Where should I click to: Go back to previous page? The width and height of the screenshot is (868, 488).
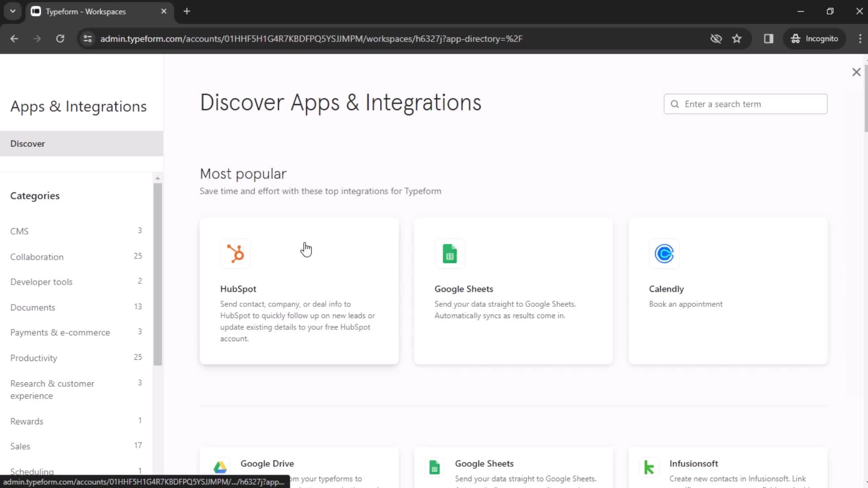(x=14, y=39)
